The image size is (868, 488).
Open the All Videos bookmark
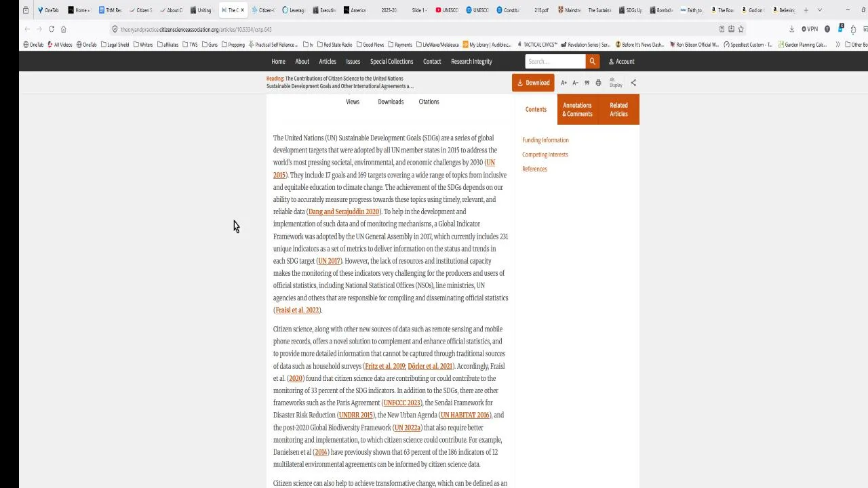[x=60, y=45]
